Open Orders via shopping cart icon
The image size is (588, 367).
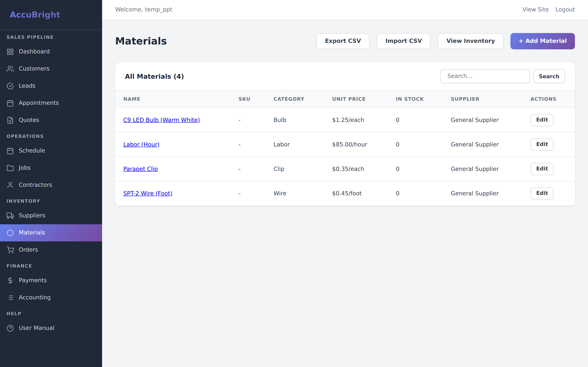10,250
